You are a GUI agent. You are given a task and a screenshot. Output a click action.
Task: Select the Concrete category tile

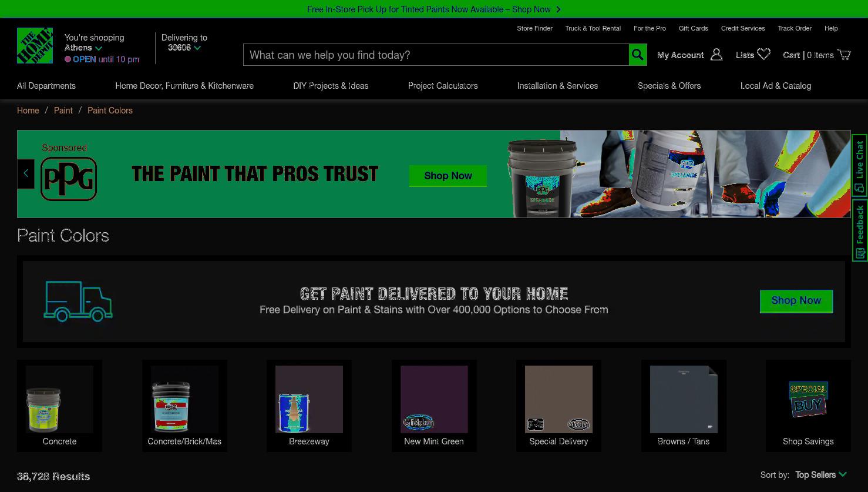[59, 406]
